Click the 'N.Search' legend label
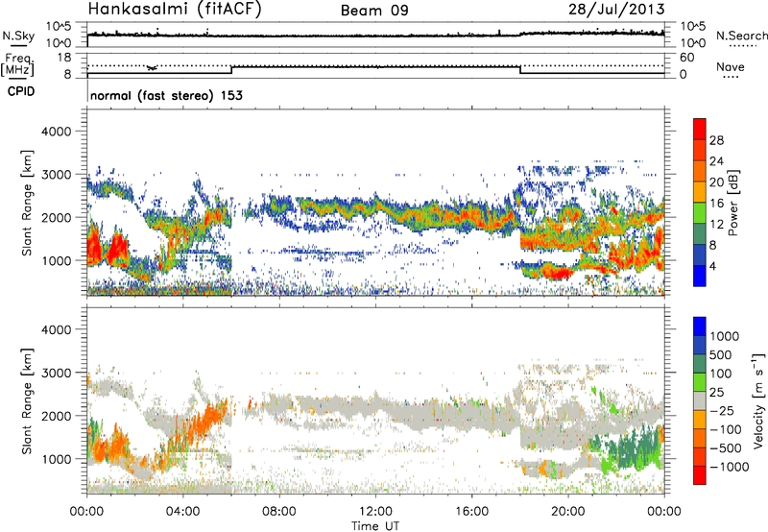Image resolution: width=768 pixels, height=532 pixels. point(741,36)
